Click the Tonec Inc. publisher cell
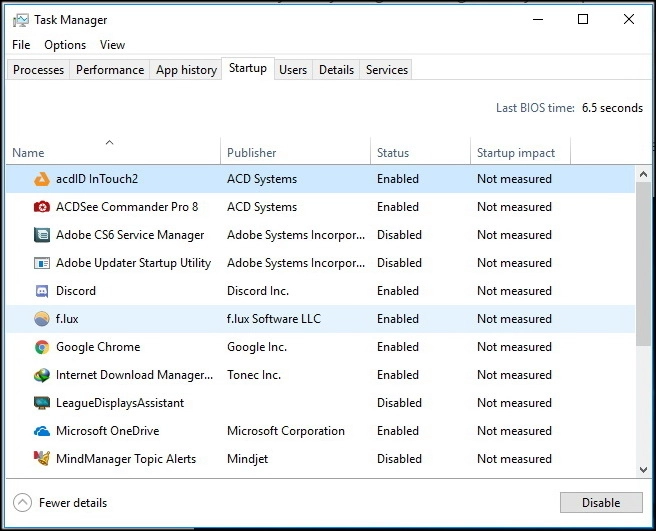 point(254,375)
